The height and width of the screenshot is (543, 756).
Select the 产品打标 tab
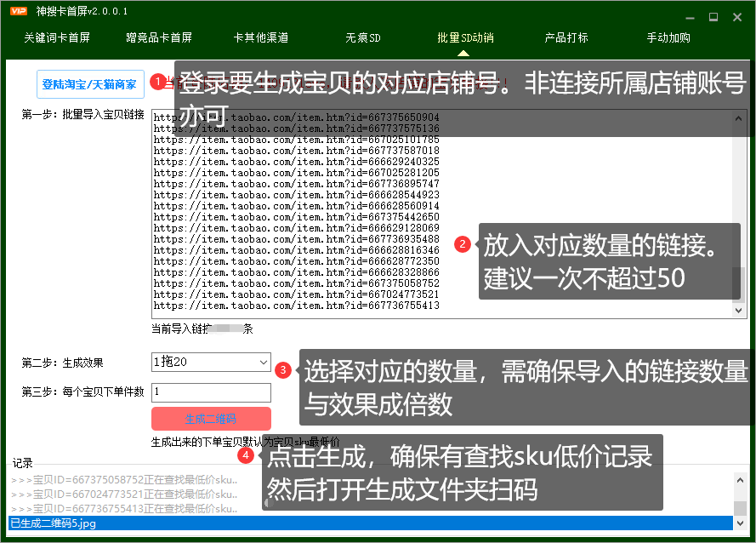(566, 38)
